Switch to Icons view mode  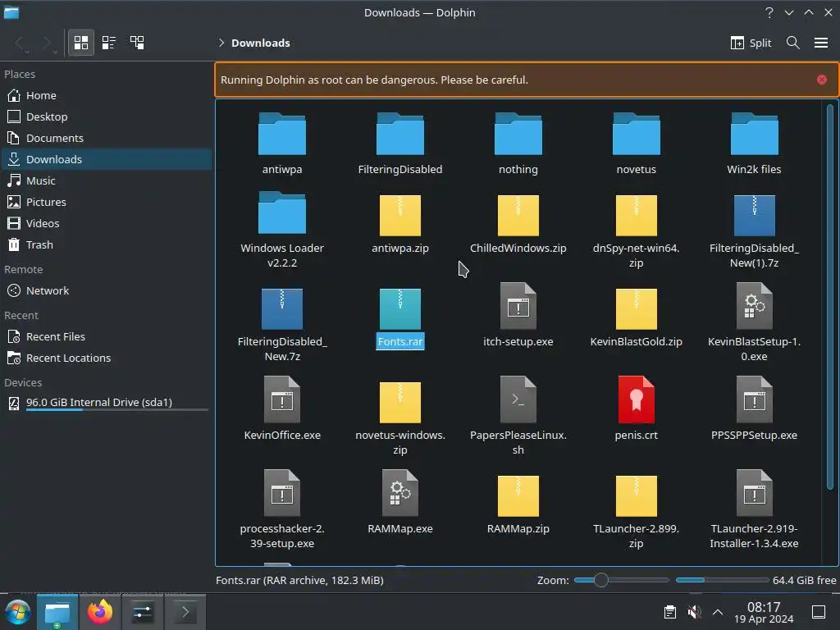click(x=81, y=43)
